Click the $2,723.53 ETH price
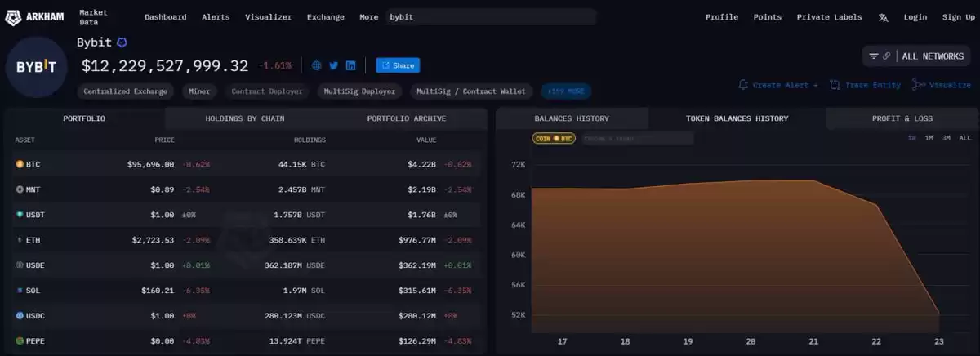The height and width of the screenshot is (356, 980). click(153, 240)
